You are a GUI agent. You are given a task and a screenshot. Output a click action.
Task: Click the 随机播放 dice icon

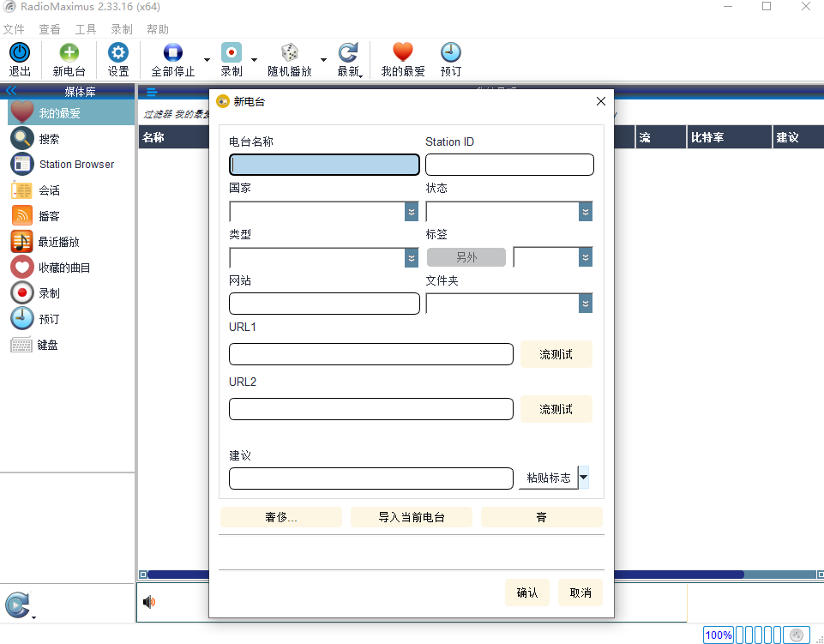[290, 52]
